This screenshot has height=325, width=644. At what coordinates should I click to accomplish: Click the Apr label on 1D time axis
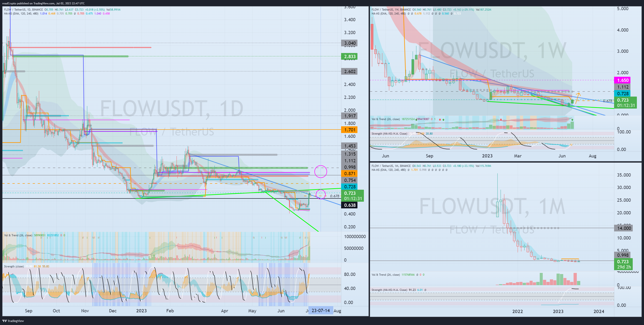click(224, 311)
